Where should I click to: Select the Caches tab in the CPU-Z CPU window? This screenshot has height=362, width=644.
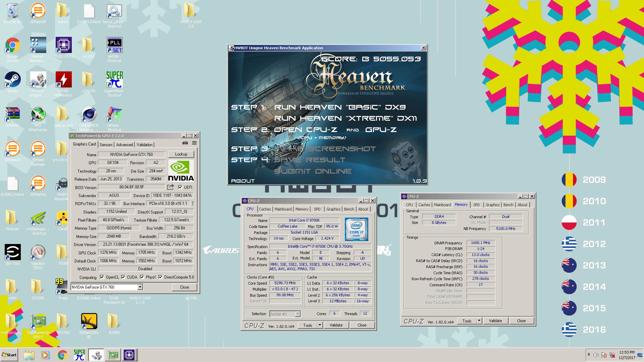pos(265,209)
